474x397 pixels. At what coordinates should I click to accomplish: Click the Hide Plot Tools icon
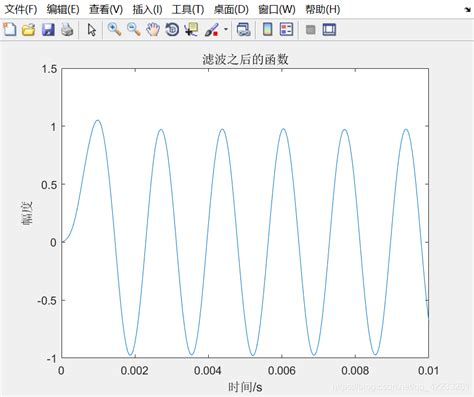click(311, 30)
